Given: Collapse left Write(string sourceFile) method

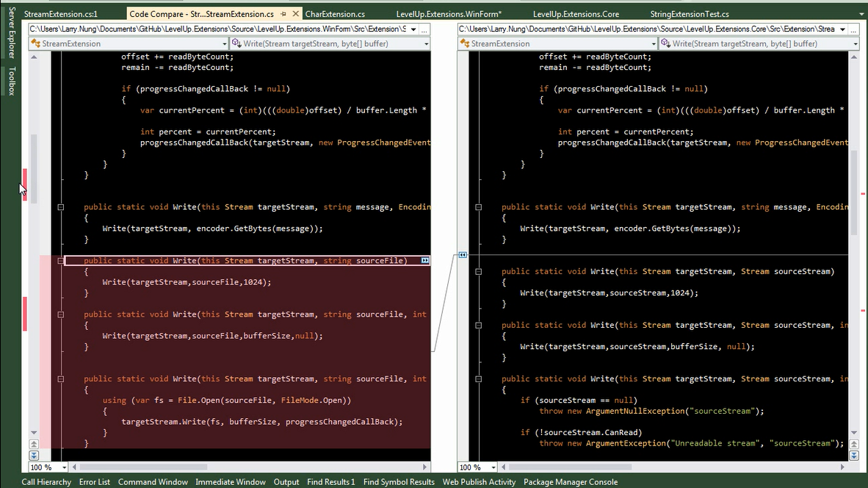Looking at the screenshot, I should coord(61,260).
